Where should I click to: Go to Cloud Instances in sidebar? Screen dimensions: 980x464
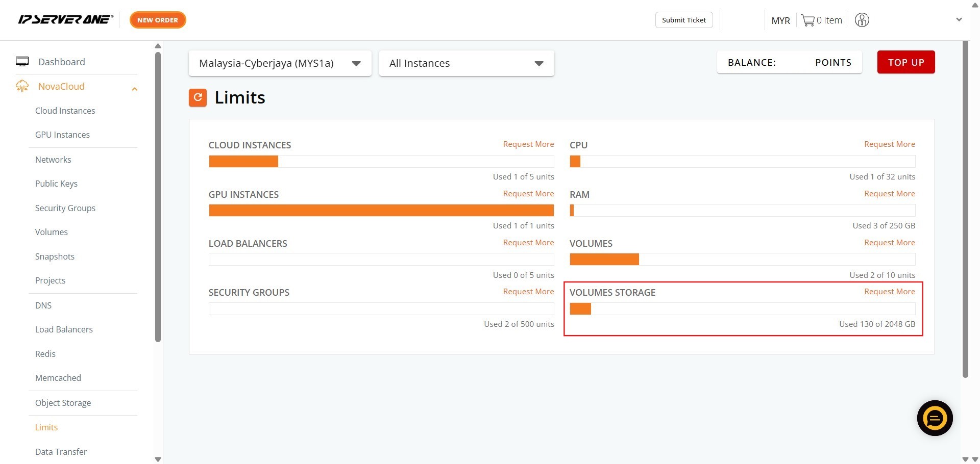pyautogui.click(x=65, y=111)
